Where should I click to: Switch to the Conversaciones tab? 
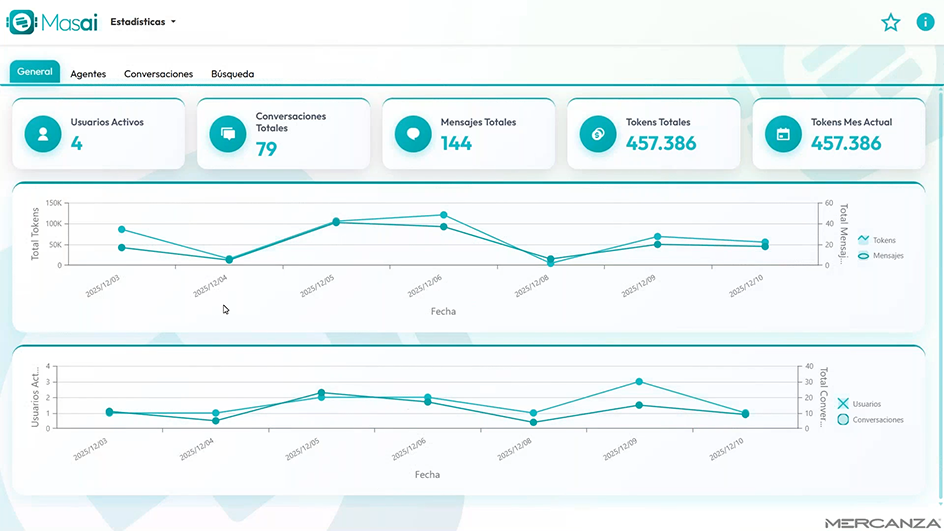tap(158, 74)
